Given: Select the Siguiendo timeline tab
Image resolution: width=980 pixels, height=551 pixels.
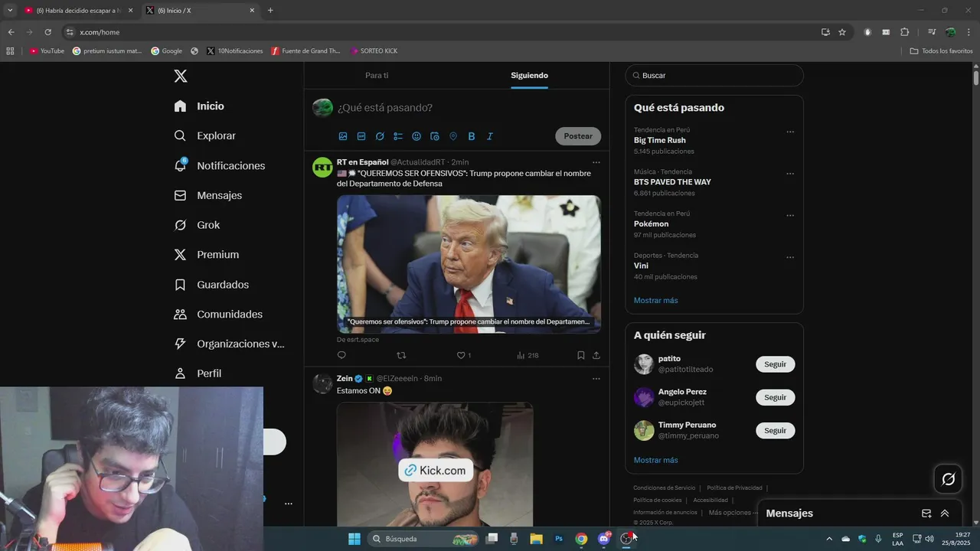Looking at the screenshot, I should (x=529, y=75).
